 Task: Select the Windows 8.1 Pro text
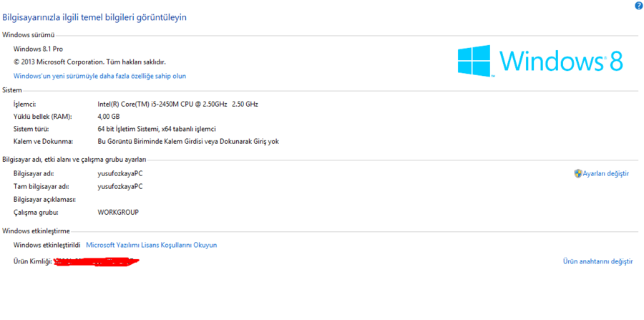[38, 49]
